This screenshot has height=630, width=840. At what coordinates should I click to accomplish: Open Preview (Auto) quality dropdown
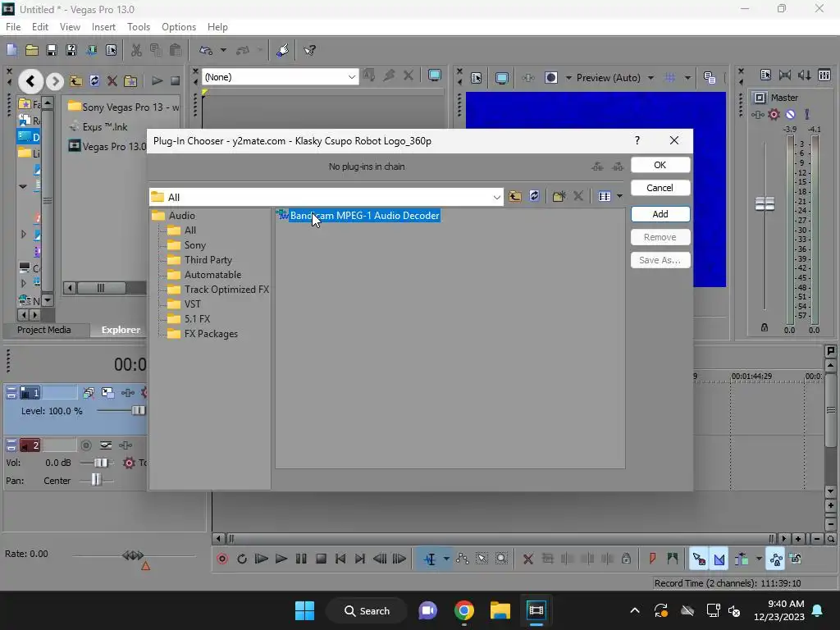(x=651, y=78)
